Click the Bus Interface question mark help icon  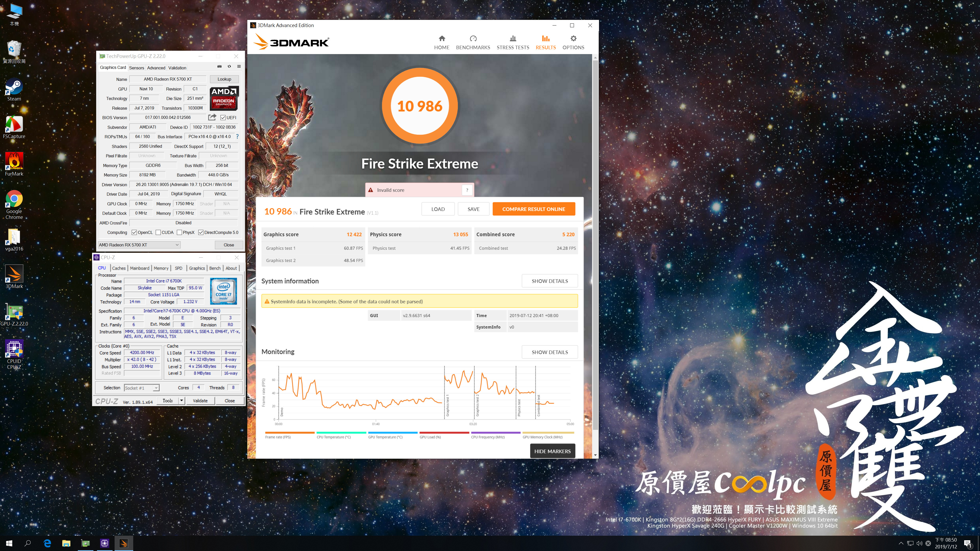click(237, 136)
